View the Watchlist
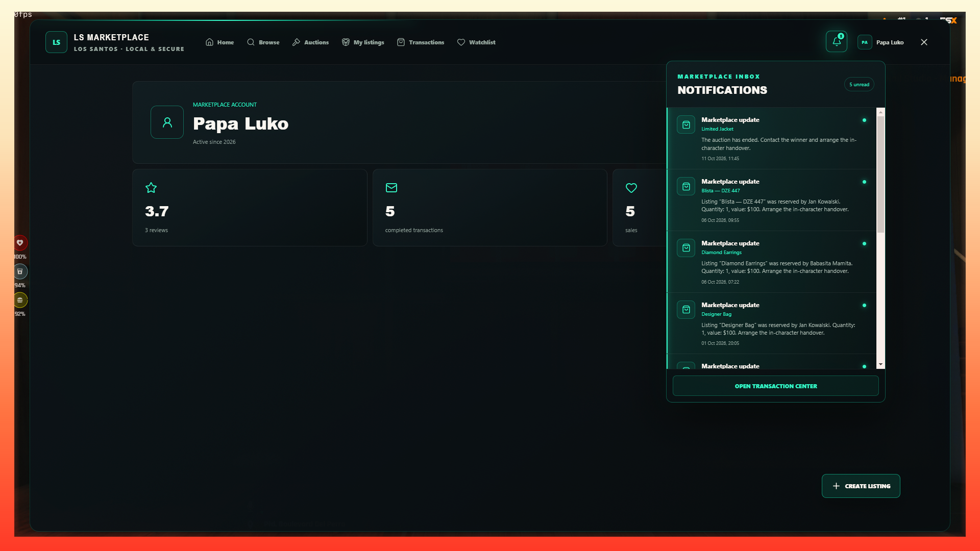This screenshot has width=980, height=551. click(x=476, y=42)
